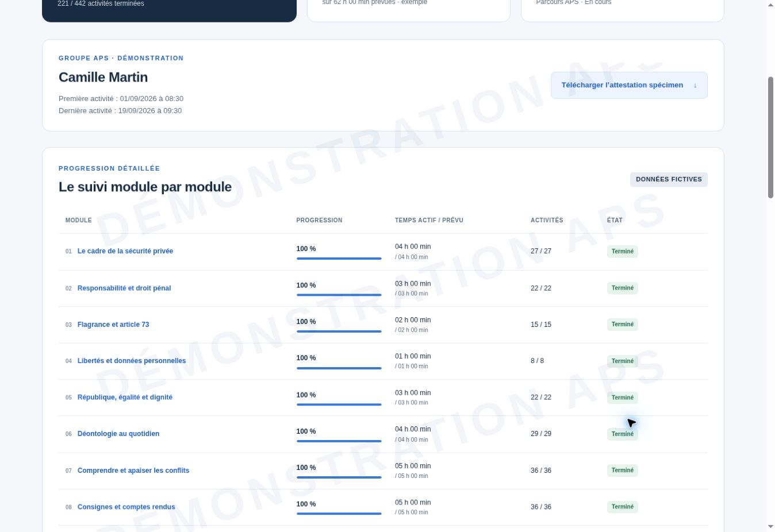This screenshot has height=532, width=775.
Task: Click the scrollbar up arrow
Action: click(771, 5)
